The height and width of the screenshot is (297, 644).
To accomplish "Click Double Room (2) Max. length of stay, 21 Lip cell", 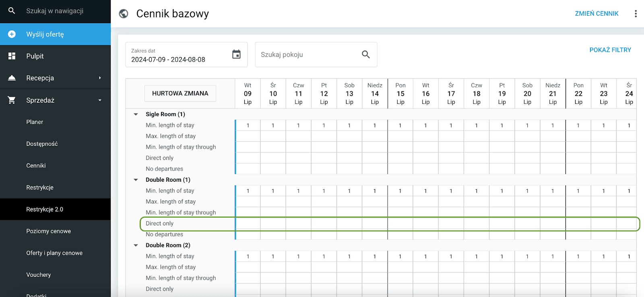I will 553,267.
